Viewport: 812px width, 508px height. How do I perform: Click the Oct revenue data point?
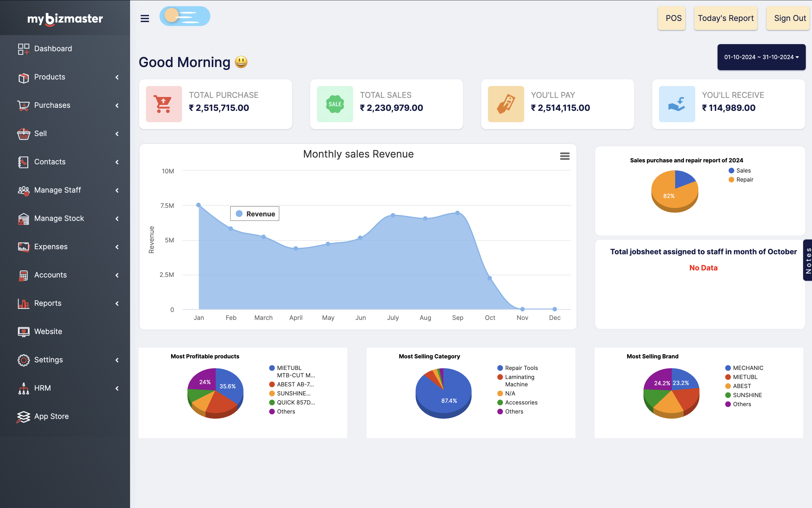pyautogui.click(x=490, y=278)
